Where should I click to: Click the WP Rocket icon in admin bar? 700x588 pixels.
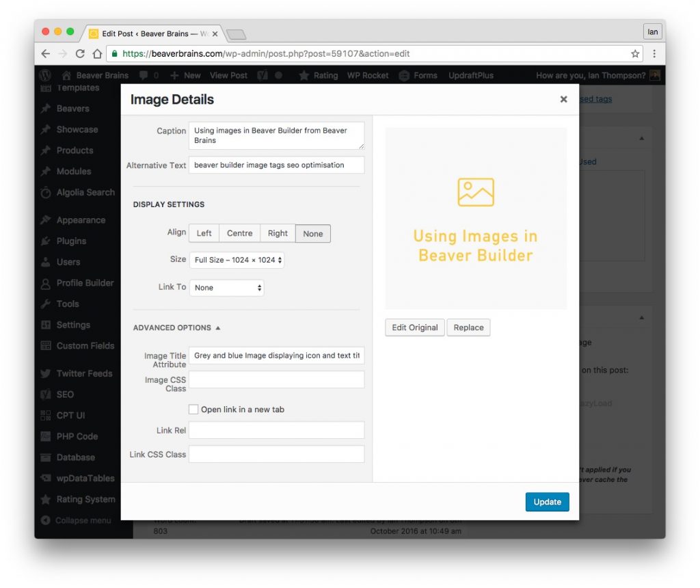click(367, 75)
